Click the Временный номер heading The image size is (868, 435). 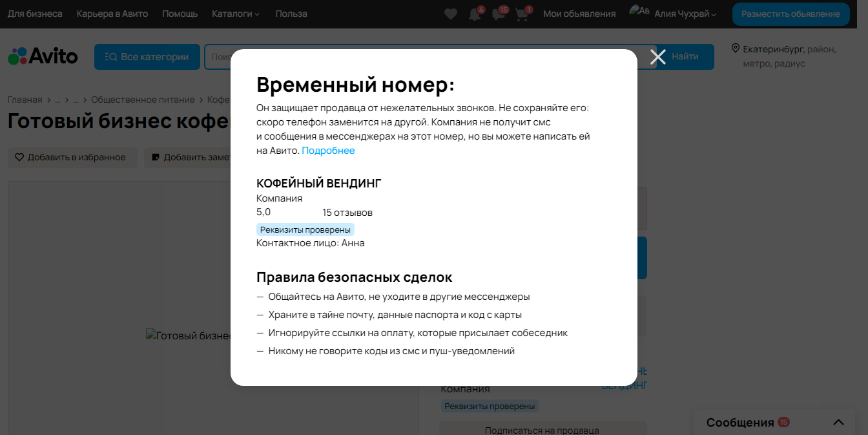click(x=356, y=85)
